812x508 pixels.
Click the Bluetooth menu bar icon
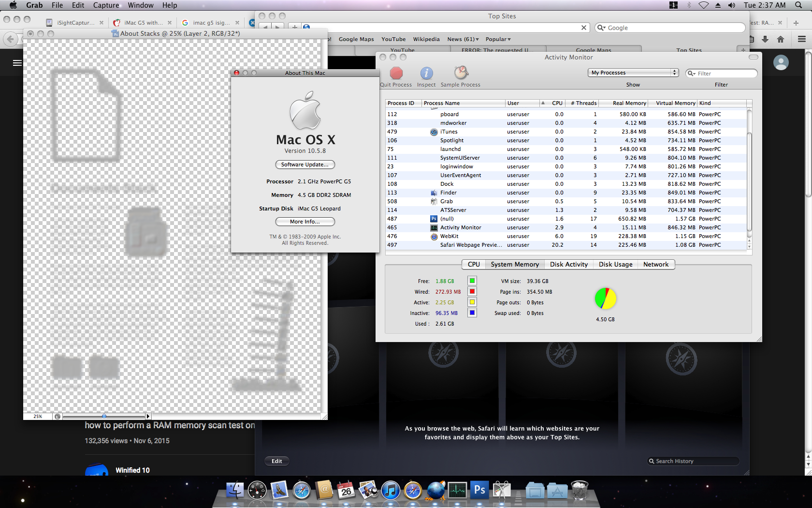689,5
